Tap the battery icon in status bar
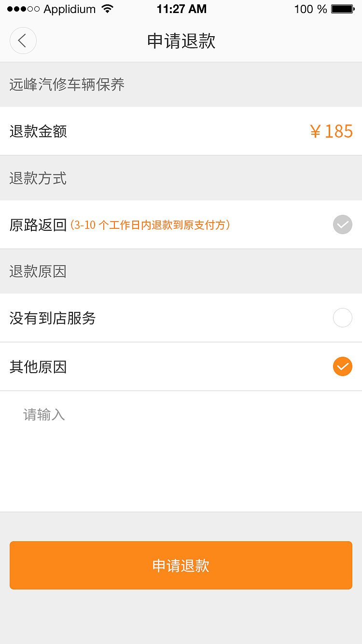The height and width of the screenshot is (644, 362). tap(343, 9)
